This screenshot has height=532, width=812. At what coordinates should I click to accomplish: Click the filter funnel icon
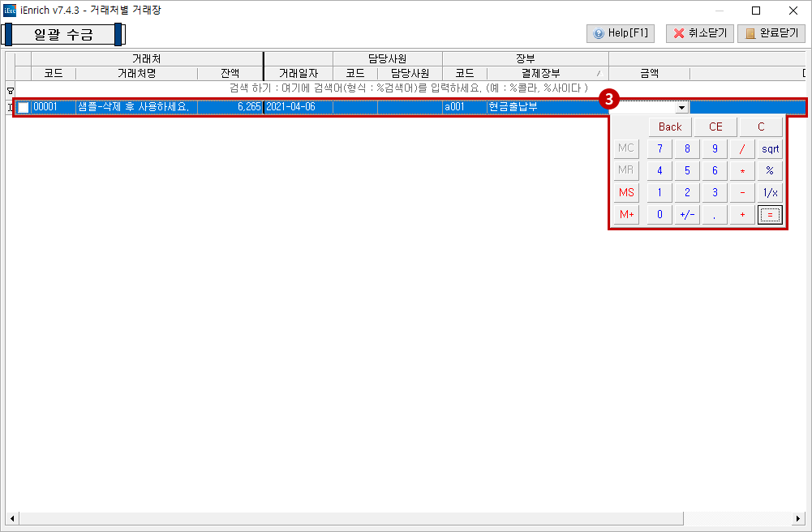coord(11,90)
